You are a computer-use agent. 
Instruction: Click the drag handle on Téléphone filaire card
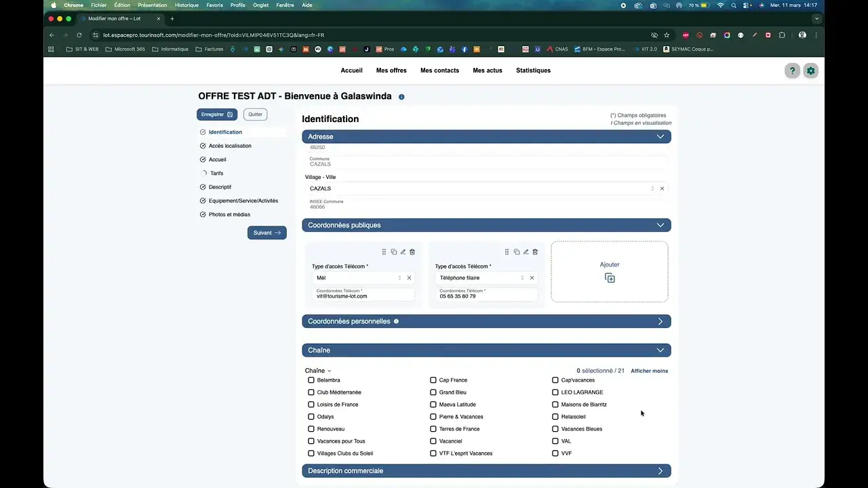(x=507, y=252)
